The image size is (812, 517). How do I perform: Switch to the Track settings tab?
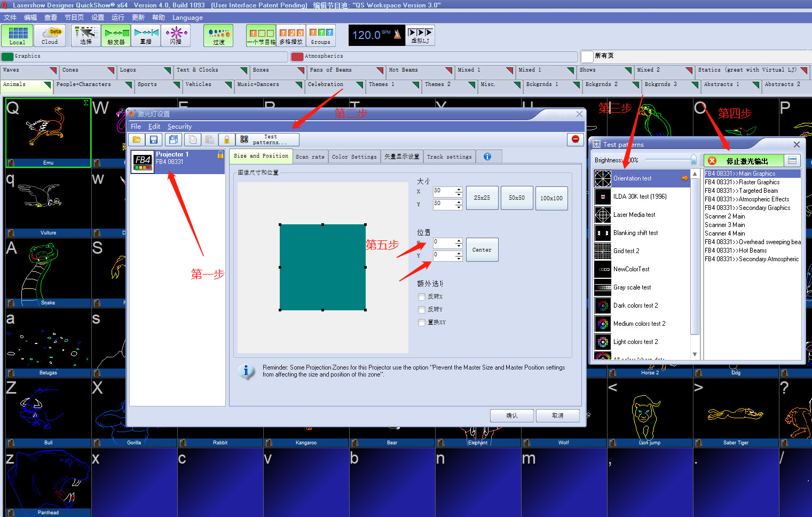(449, 156)
